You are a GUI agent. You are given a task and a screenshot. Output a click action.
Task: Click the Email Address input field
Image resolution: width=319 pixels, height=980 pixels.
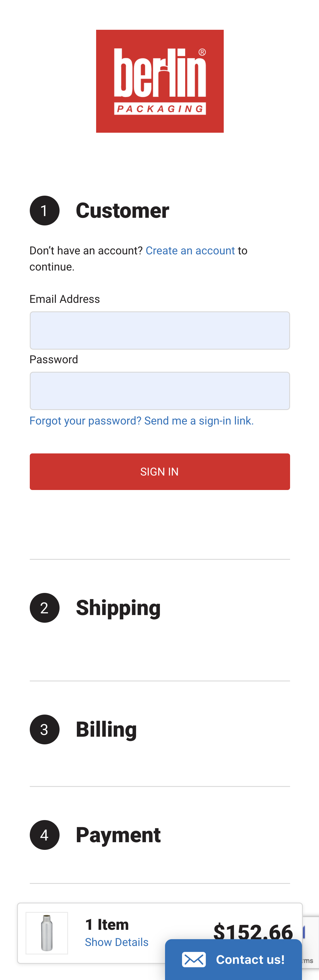[x=160, y=330]
